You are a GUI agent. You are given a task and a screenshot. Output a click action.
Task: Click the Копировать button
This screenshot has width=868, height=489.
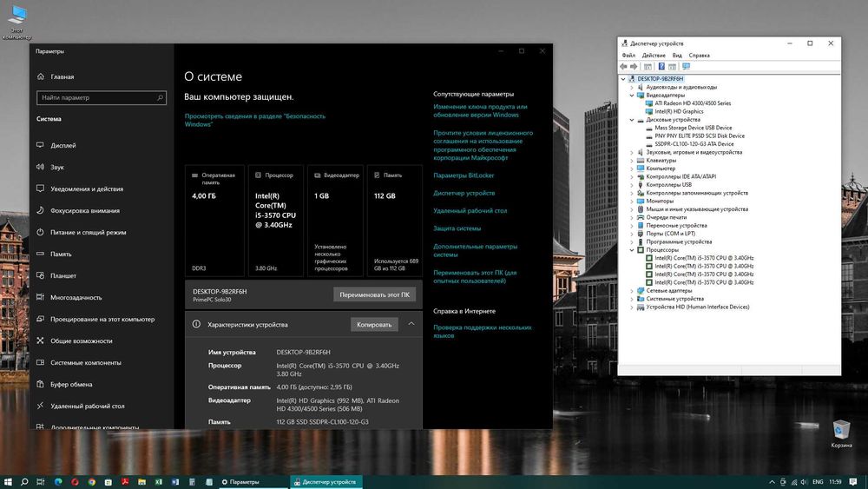(x=374, y=325)
